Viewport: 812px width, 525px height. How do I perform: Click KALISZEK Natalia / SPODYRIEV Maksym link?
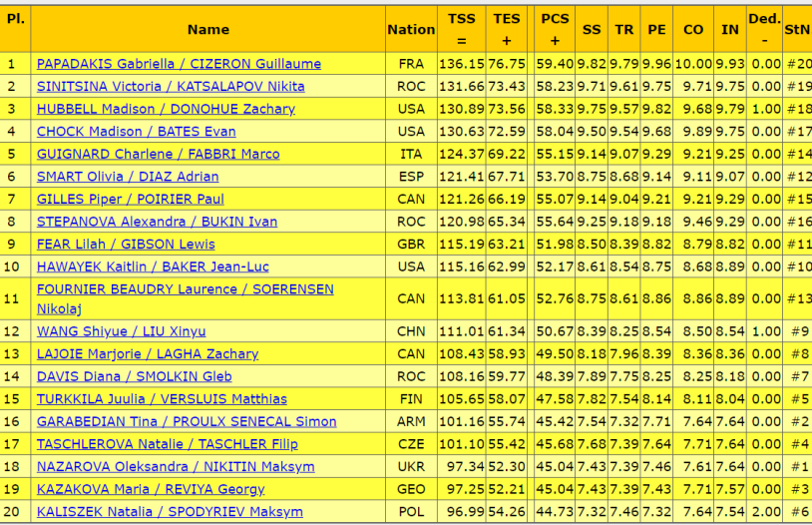170,512
